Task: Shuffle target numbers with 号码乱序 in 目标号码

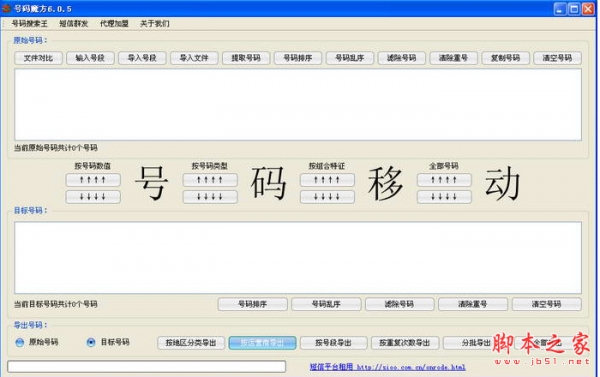Action: (326, 304)
